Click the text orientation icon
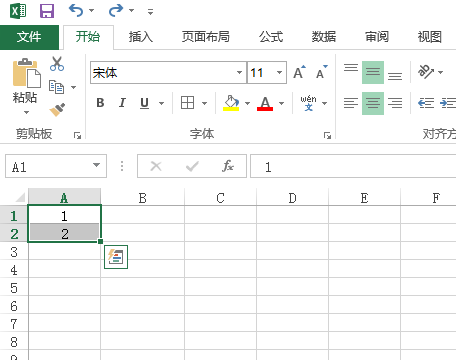 point(426,72)
